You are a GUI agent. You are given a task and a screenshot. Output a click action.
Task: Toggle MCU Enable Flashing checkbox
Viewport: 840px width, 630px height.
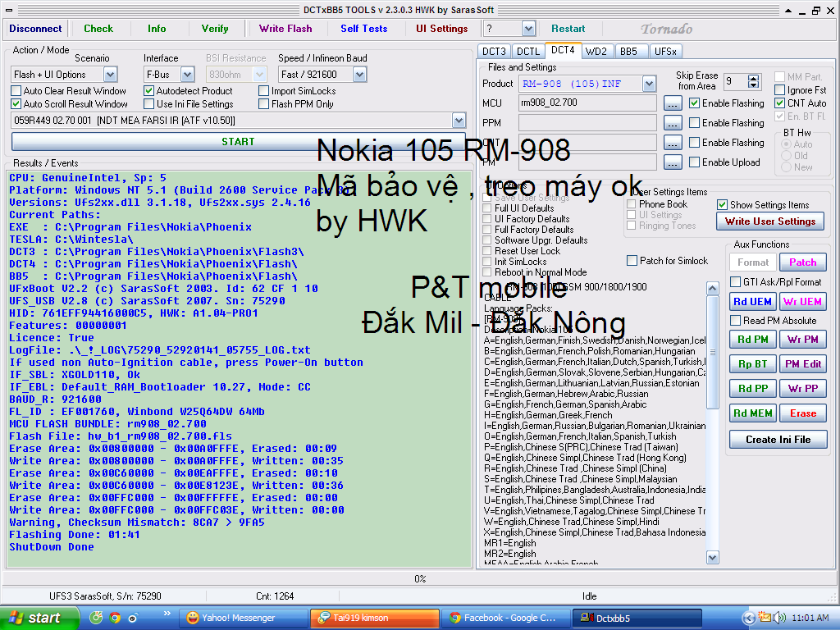click(x=694, y=103)
